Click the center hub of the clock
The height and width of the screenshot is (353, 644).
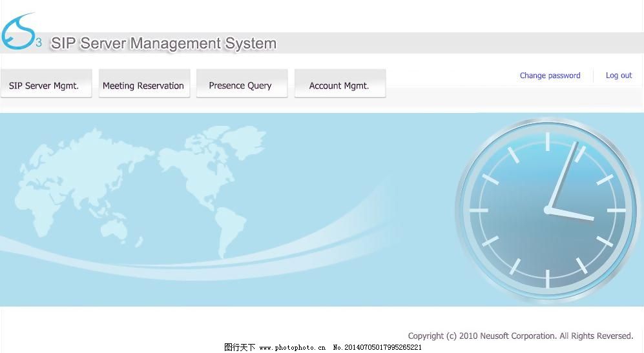pyautogui.click(x=548, y=210)
